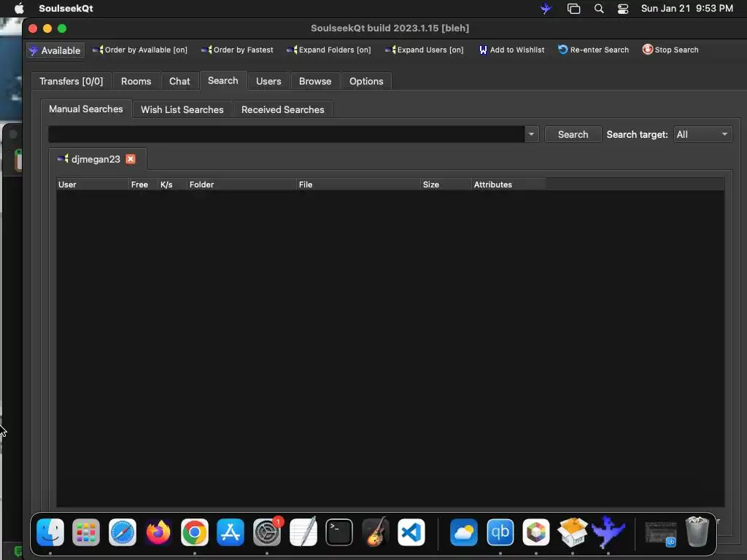Screen dimensions: 747x560
Task: Open Control Center in menu bar
Action: [x=623, y=9]
